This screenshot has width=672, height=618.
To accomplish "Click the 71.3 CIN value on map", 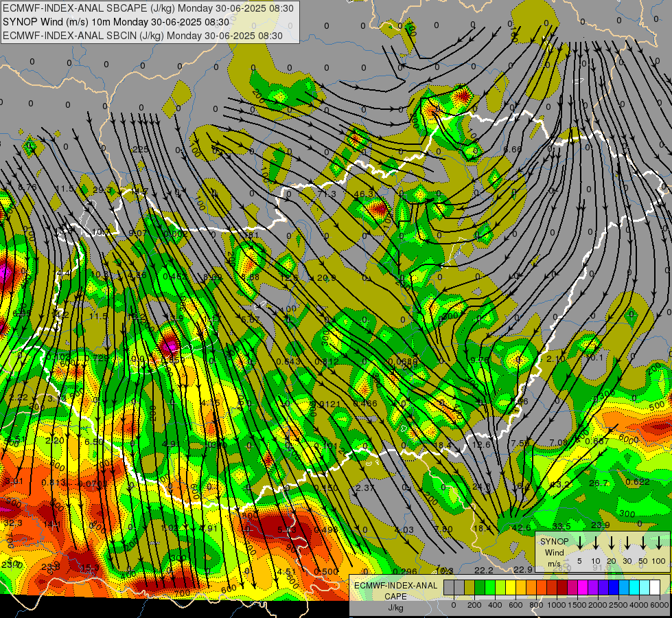I will (327, 194).
